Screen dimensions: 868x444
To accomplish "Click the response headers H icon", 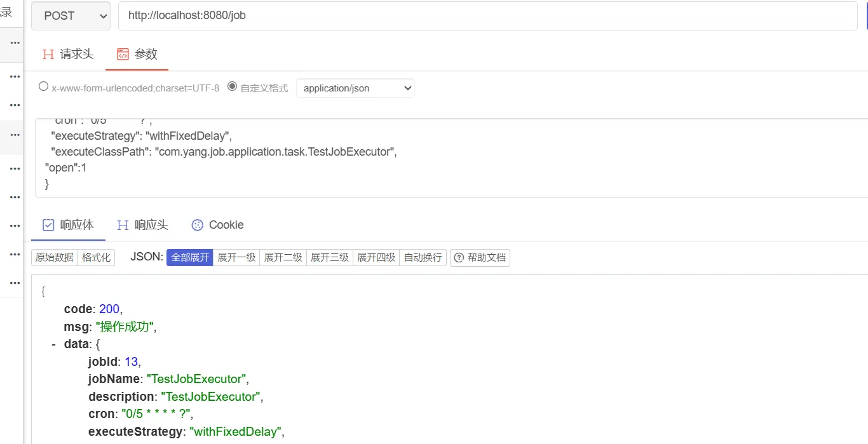I will (123, 225).
